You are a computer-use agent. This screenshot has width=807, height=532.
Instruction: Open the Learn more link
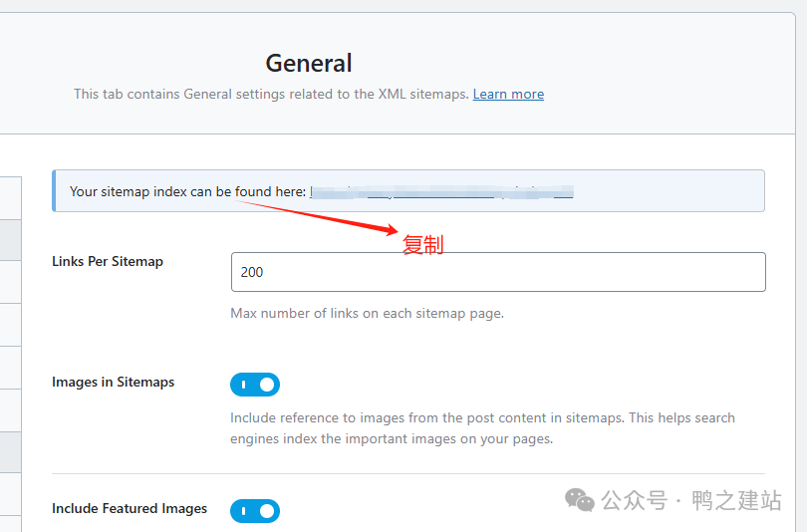tap(508, 95)
